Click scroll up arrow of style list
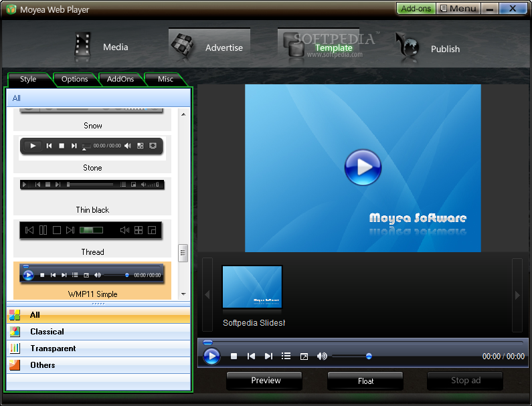Screen dimensions: 532x406 [x=183, y=114]
